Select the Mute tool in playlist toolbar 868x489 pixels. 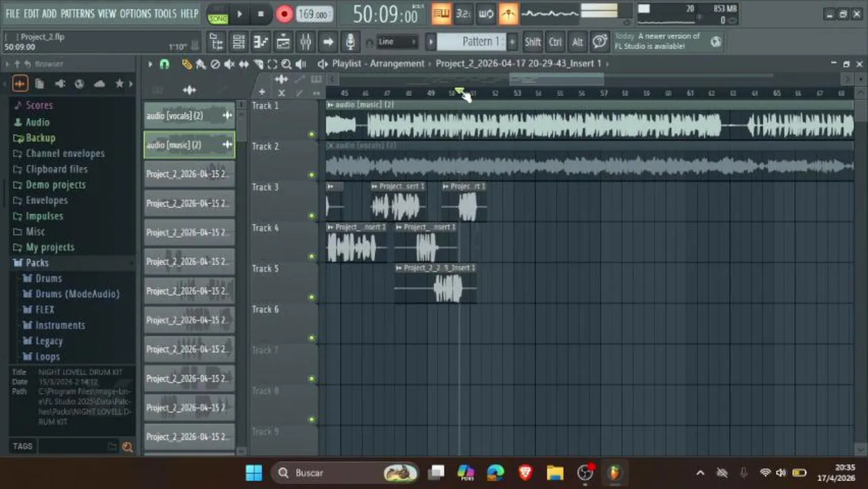click(x=229, y=64)
